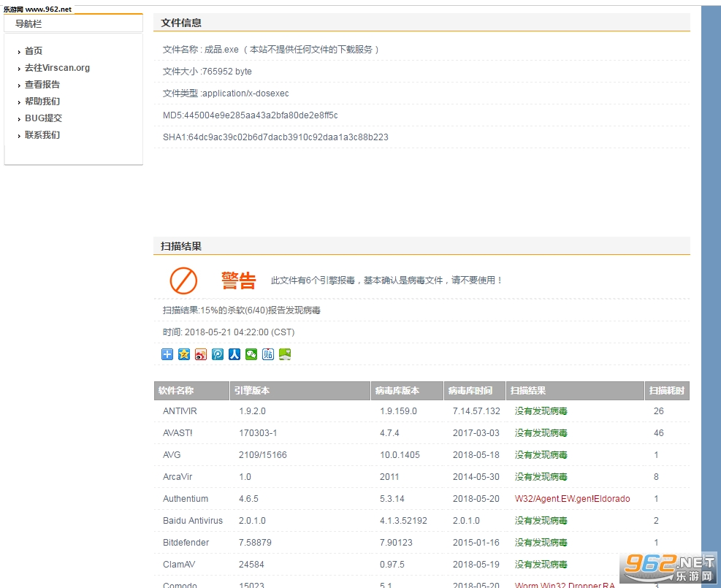Click the Authentium engine name

pyautogui.click(x=186, y=499)
